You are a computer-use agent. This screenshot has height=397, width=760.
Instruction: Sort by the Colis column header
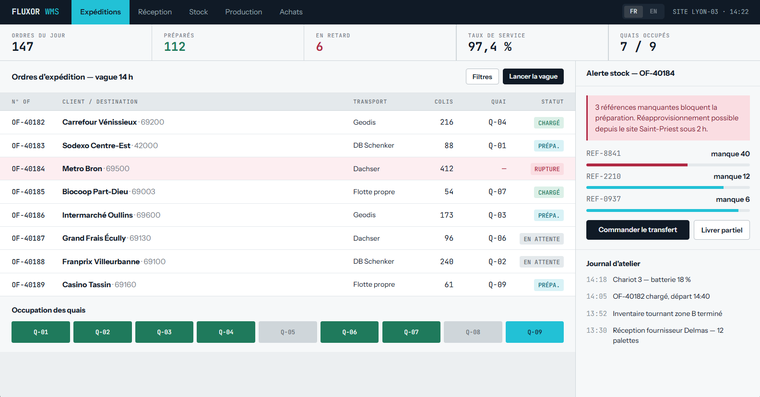tap(443, 102)
